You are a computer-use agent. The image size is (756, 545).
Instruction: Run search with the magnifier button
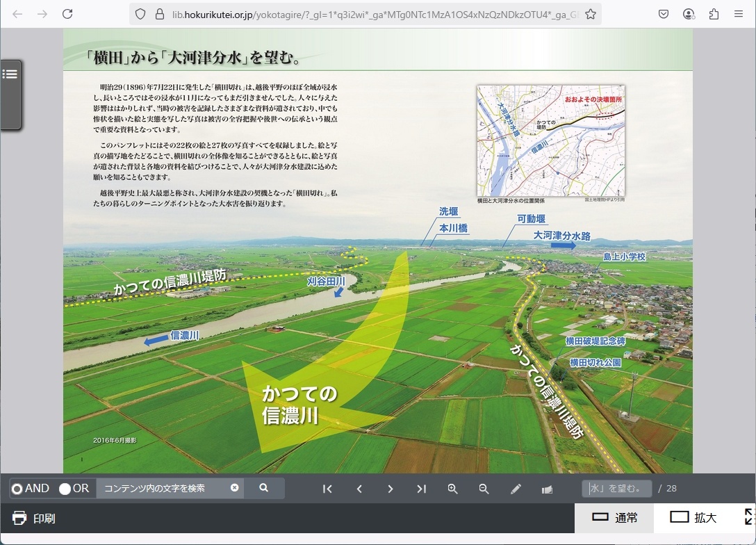point(264,488)
